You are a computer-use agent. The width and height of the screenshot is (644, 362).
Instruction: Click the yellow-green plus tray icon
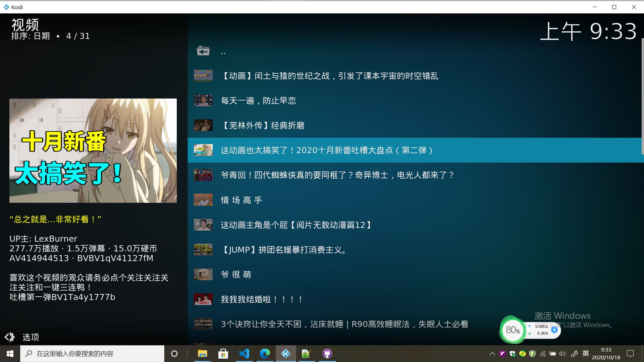pos(522,354)
